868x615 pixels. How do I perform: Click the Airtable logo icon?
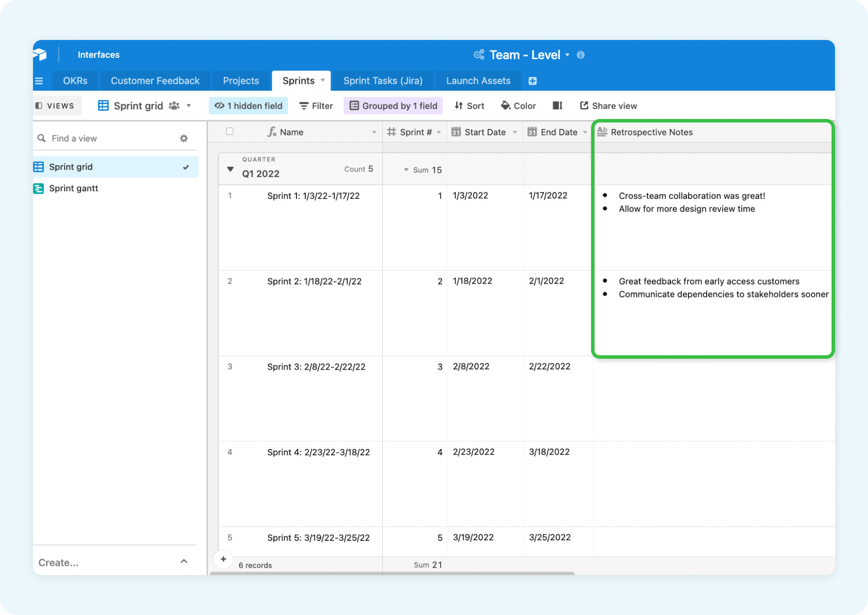point(40,55)
